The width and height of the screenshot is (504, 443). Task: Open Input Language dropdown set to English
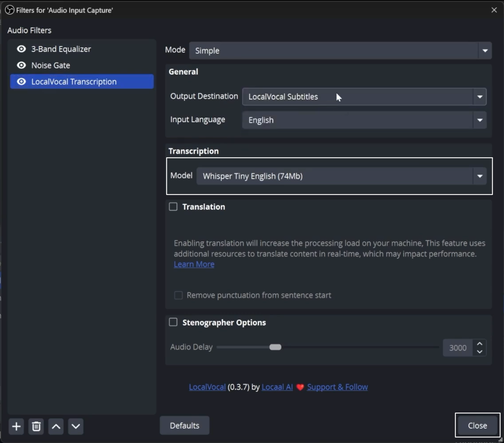tap(364, 120)
